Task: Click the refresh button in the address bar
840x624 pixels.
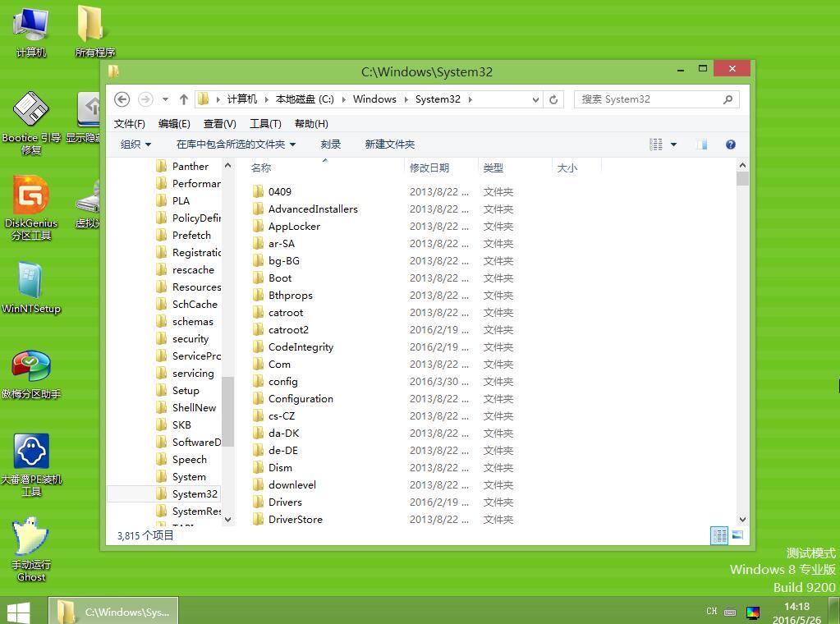Action: 553,99
